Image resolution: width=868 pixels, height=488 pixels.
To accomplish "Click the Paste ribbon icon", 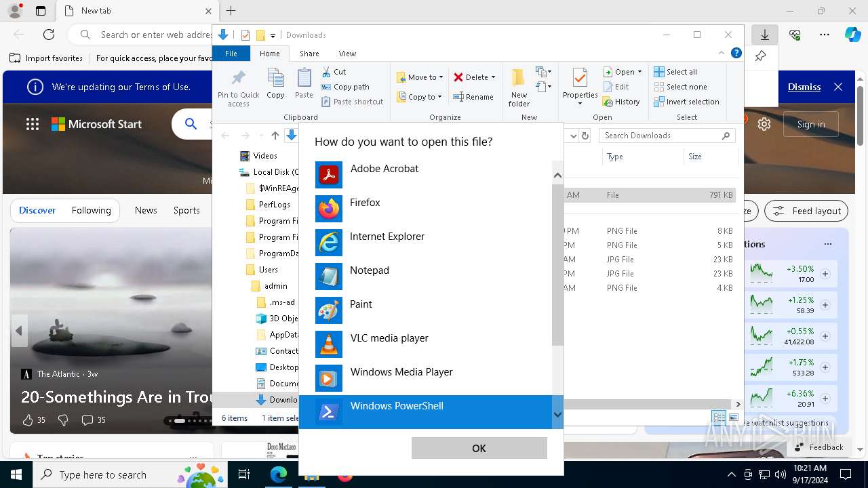I will 304,84.
